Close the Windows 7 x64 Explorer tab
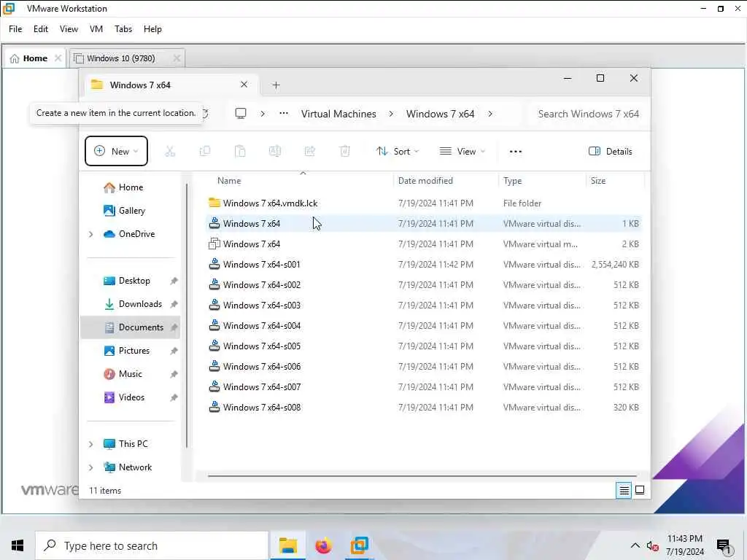 (244, 85)
